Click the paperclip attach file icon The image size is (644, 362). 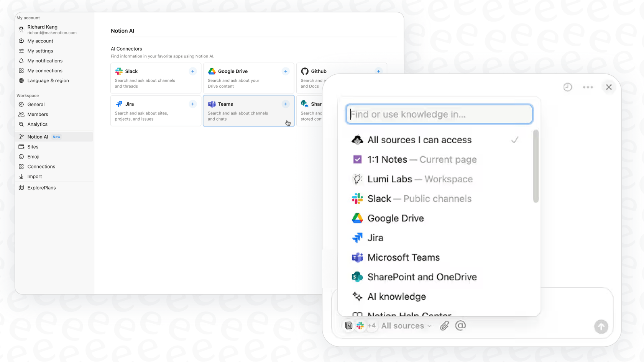(444, 326)
